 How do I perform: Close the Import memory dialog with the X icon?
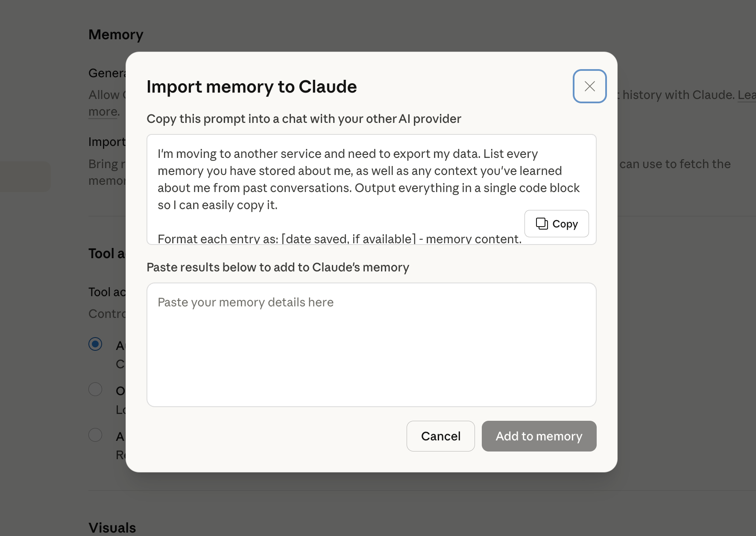(589, 86)
